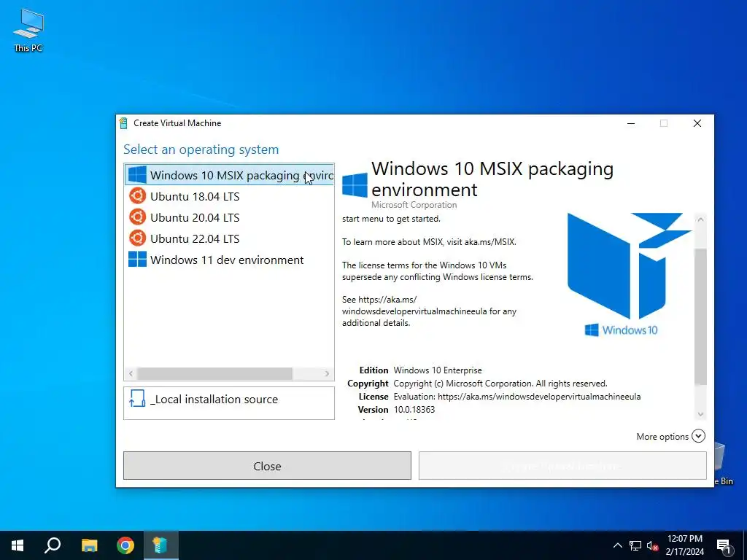This screenshot has height=560, width=747.
Task: Click the Hyper-V Quick Create taskbar icon
Action: (160, 545)
